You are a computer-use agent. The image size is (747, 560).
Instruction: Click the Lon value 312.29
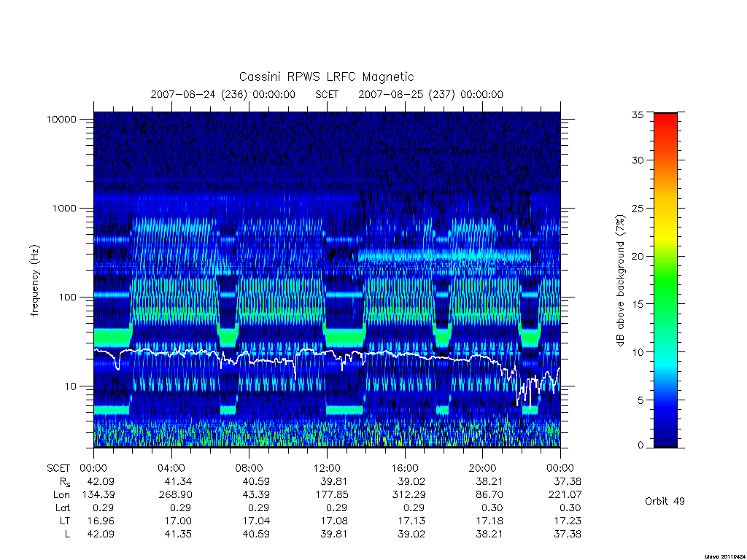[x=409, y=495]
